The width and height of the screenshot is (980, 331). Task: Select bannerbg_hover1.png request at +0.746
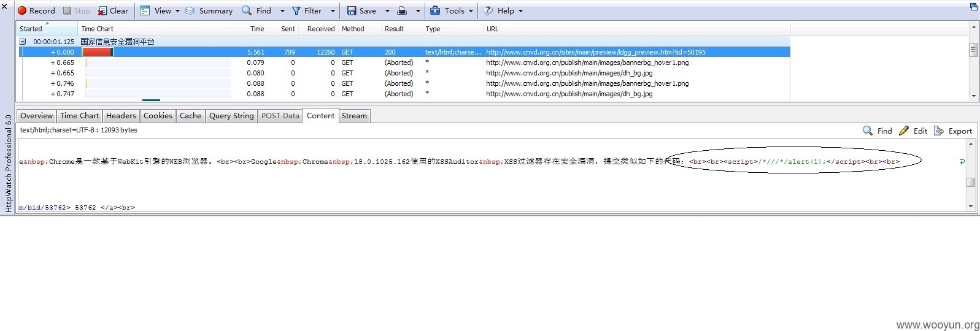403,83
